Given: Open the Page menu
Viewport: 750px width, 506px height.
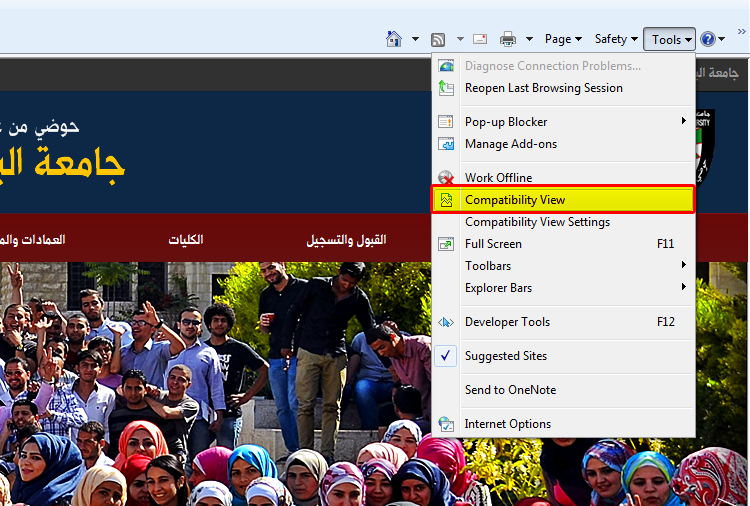Looking at the screenshot, I should (563, 39).
